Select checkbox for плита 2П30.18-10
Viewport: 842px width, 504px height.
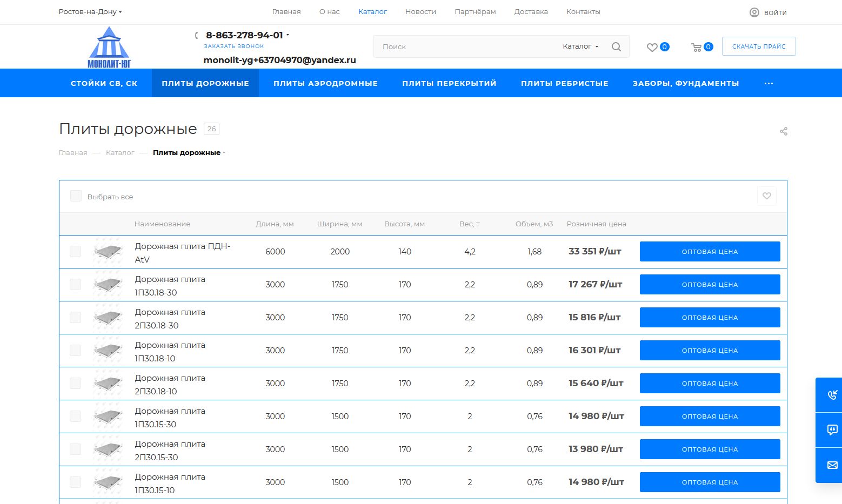point(76,384)
